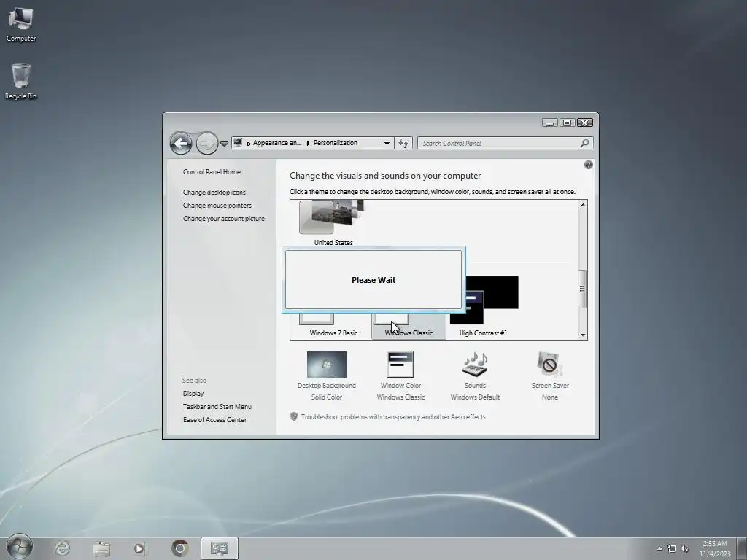Screen dimensions: 747x560
Task: Show hidden tray icons arrow
Action: 659,548
